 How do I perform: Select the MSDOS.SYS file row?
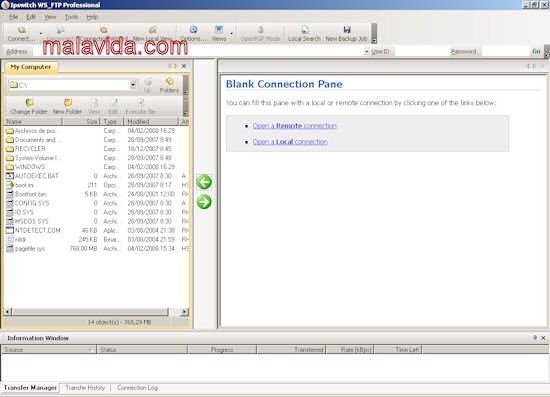tap(97, 221)
